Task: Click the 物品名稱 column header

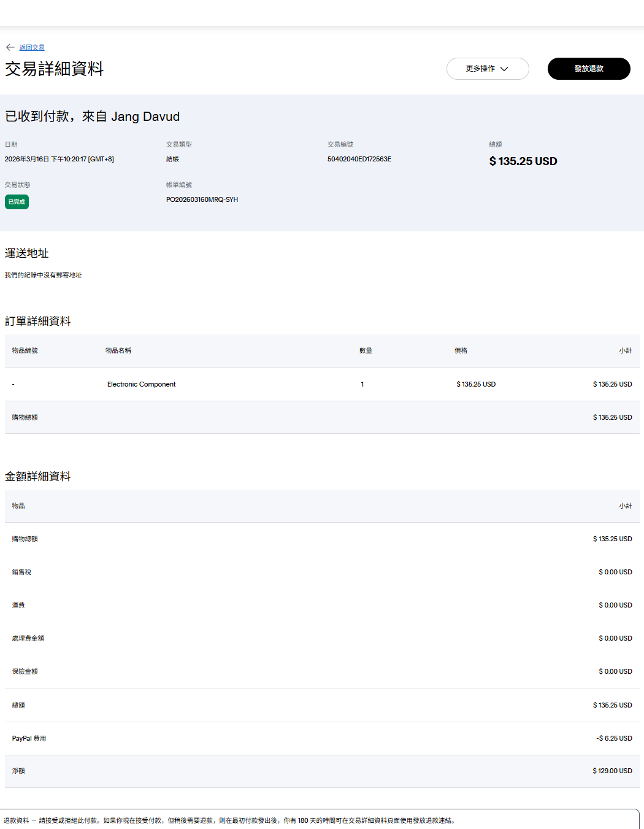Action: pos(118,350)
